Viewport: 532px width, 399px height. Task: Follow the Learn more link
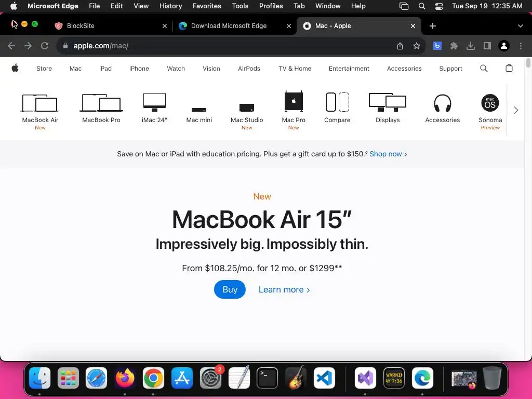pyautogui.click(x=284, y=290)
